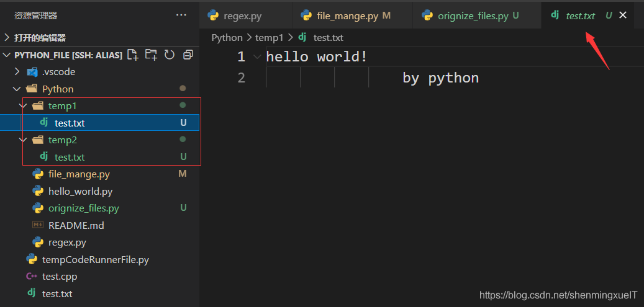
Task: Click the Python breadcrumb segment
Action: point(227,37)
